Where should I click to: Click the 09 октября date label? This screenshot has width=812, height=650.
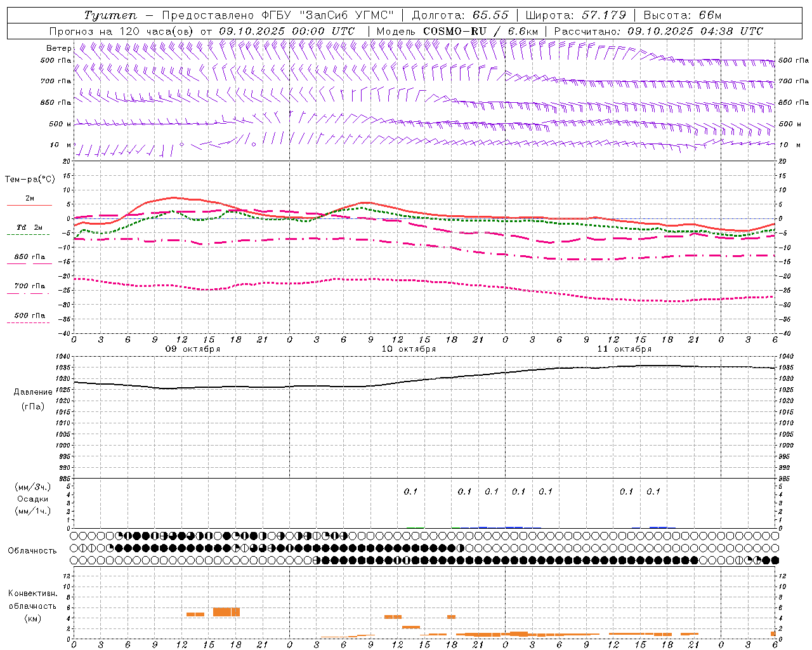[193, 348]
